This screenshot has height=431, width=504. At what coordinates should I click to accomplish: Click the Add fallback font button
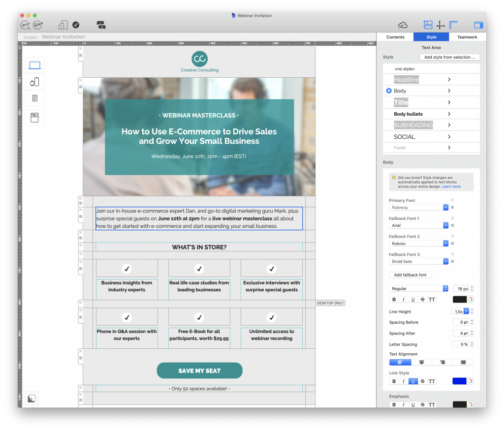point(410,275)
